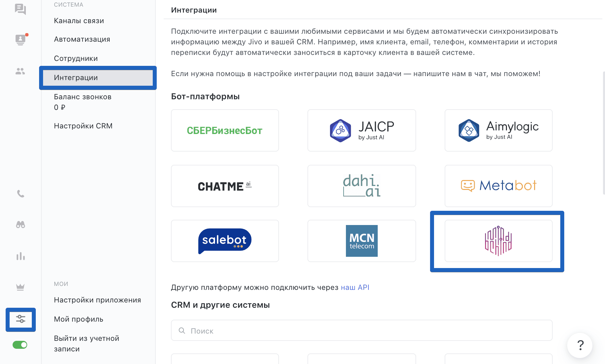This screenshot has height=364, width=605.
Task: Open the СБЕРБизнесБот integration card
Action: pos(225,130)
